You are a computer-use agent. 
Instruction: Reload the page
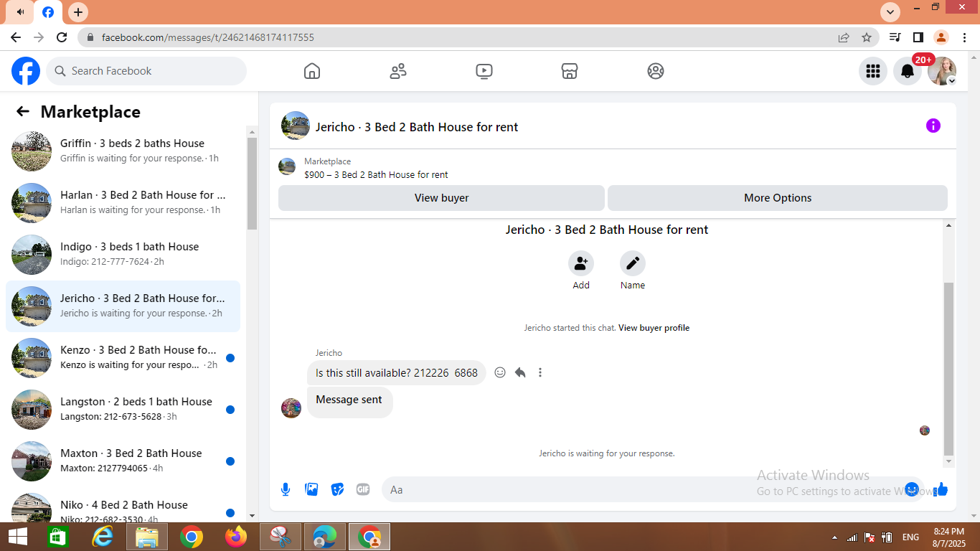click(x=62, y=37)
